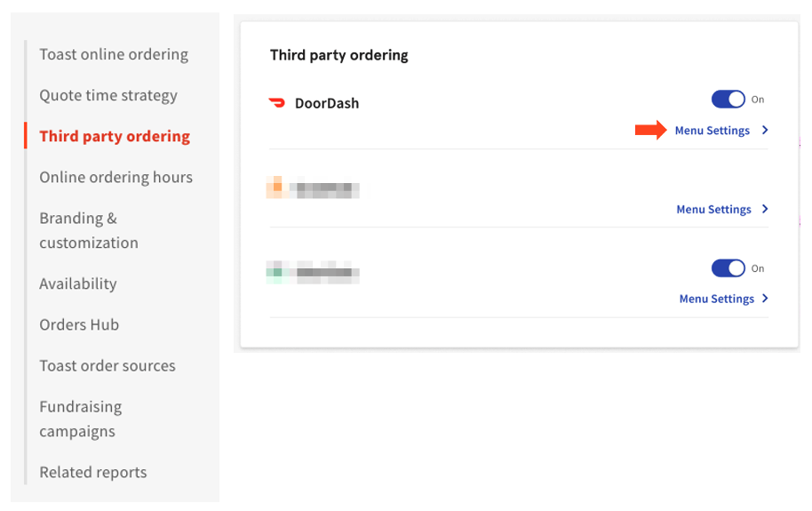The image size is (812, 511).
Task: Disable the third provider's On toggle
Action: (728, 267)
